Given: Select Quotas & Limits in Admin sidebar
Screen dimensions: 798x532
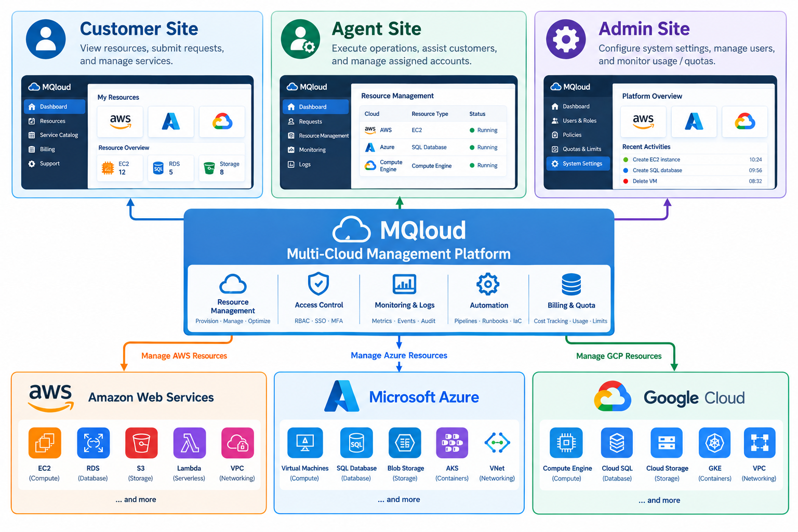Looking at the screenshot, I should [578, 149].
